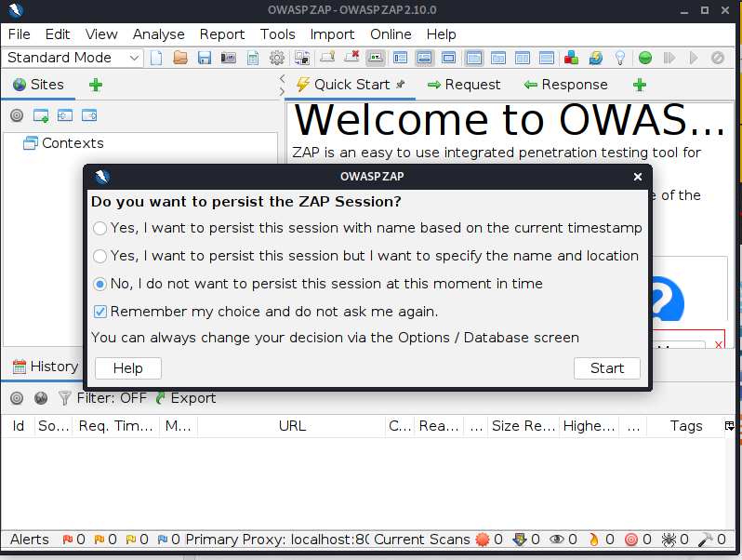Open the Edit menu

(58, 34)
